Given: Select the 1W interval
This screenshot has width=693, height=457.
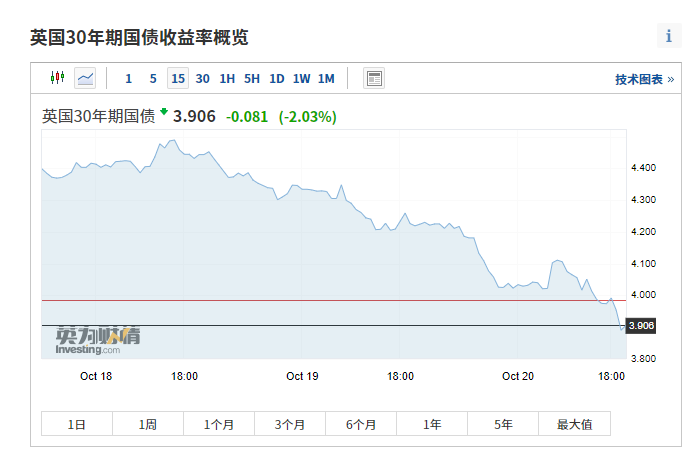Looking at the screenshot, I should pos(301,79).
